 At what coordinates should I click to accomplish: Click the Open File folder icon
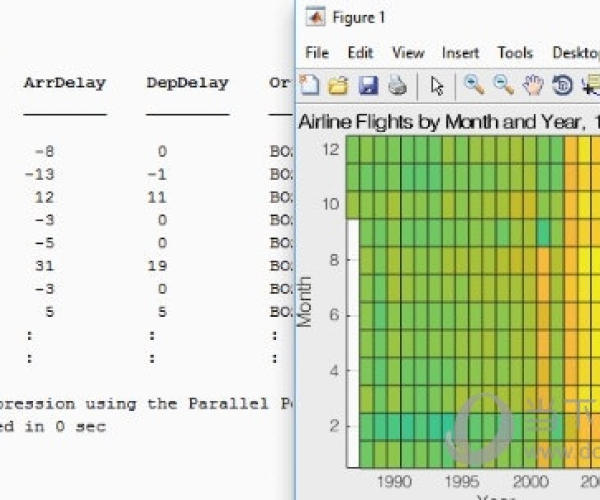pyautogui.click(x=339, y=86)
